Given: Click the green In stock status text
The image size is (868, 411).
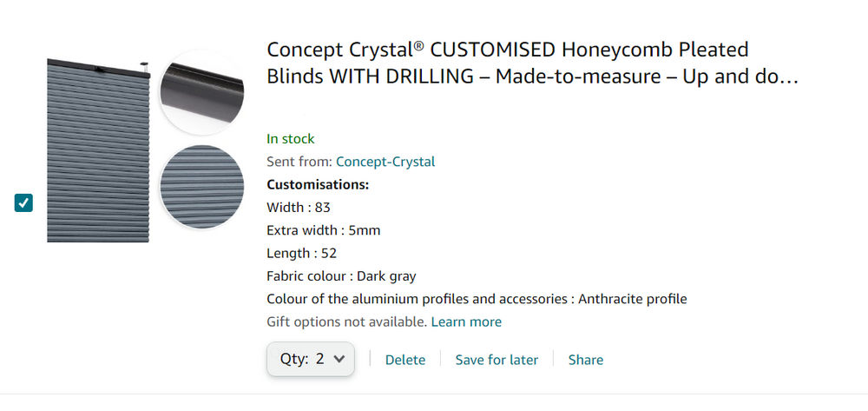Looking at the screenshot, I should 291,139.
